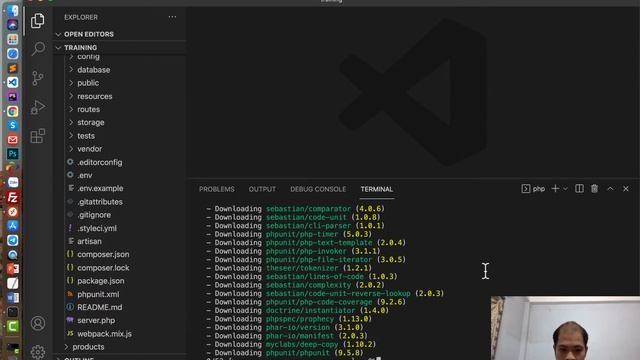Click the sebastian/comparator package line
640x360 pixels.
pos(296,209)
